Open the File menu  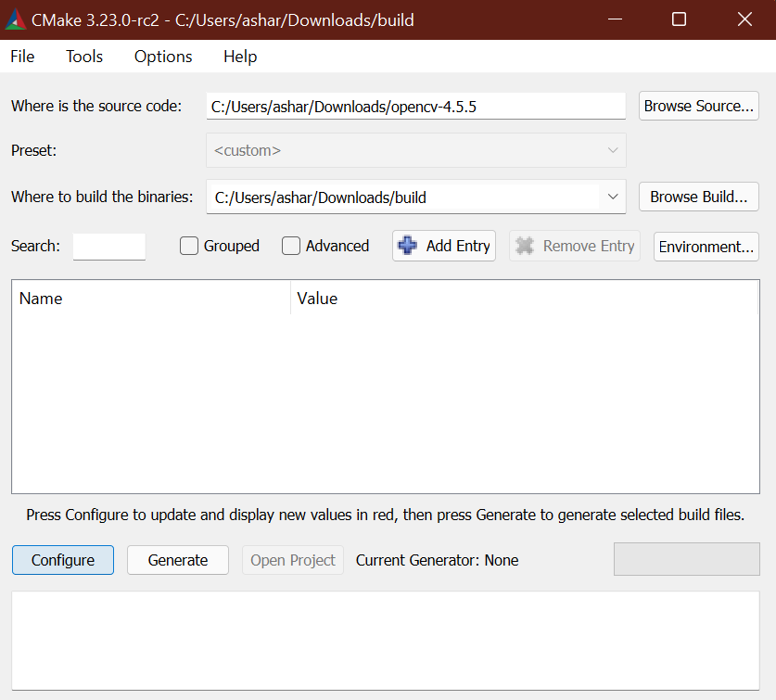21,57
